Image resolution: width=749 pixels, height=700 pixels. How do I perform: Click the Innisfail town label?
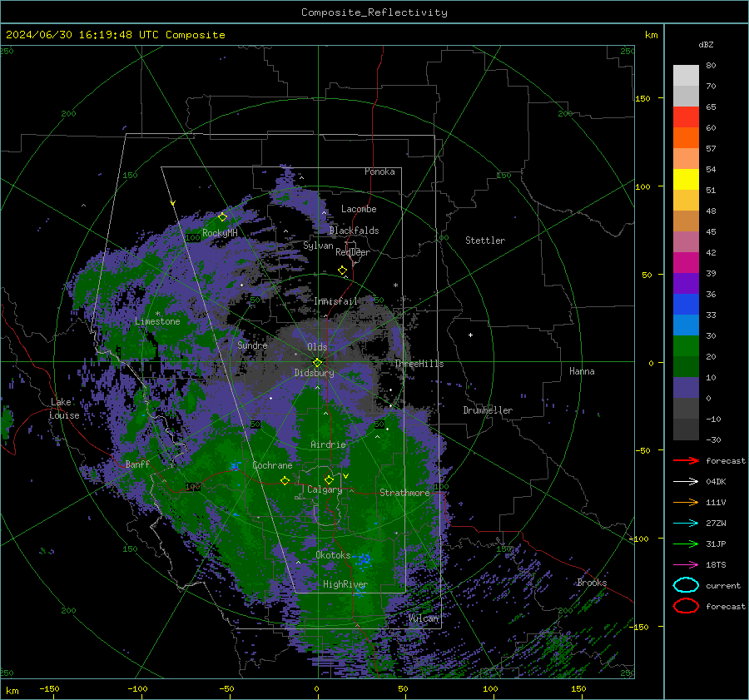(335, 301)
